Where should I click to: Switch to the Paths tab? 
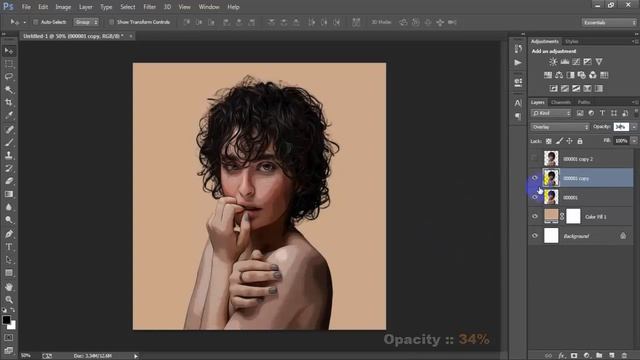pyautogui.click(x=584, y=102)
